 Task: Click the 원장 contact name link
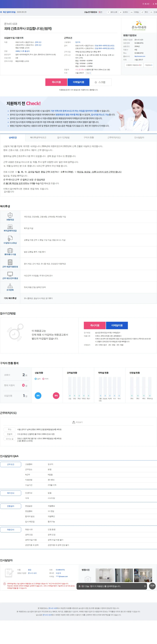tap(29, 570)
